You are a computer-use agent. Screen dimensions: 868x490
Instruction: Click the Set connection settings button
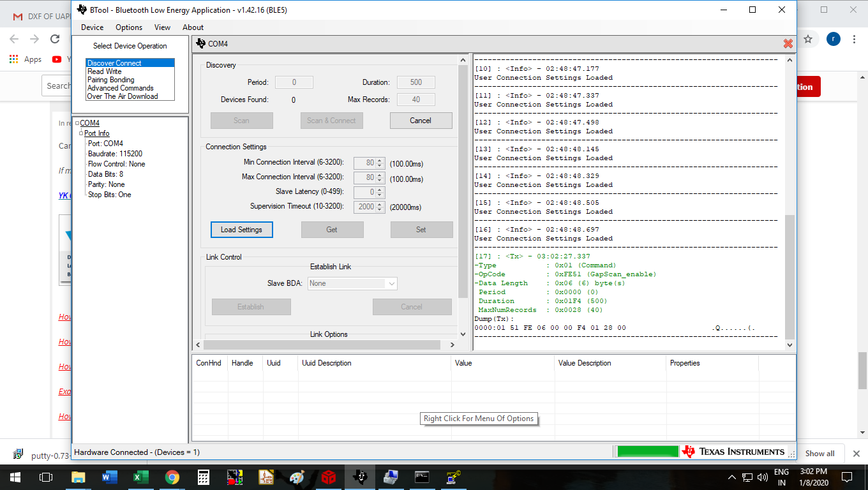point(421,230)
